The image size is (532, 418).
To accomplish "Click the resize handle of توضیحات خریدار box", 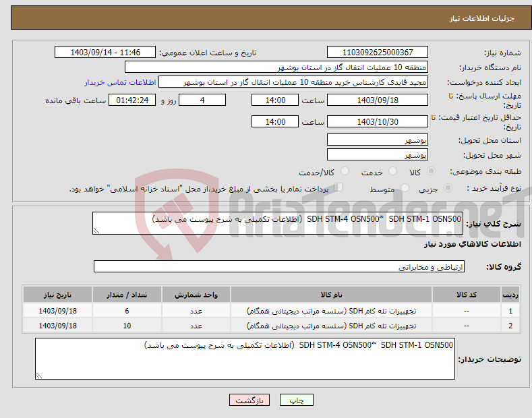I will (39, 376).
